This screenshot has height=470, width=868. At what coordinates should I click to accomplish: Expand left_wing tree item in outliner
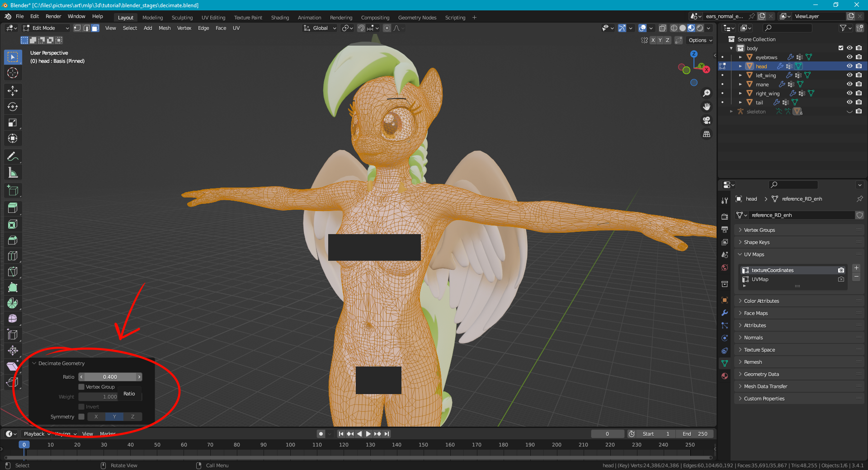pos(740,75)
